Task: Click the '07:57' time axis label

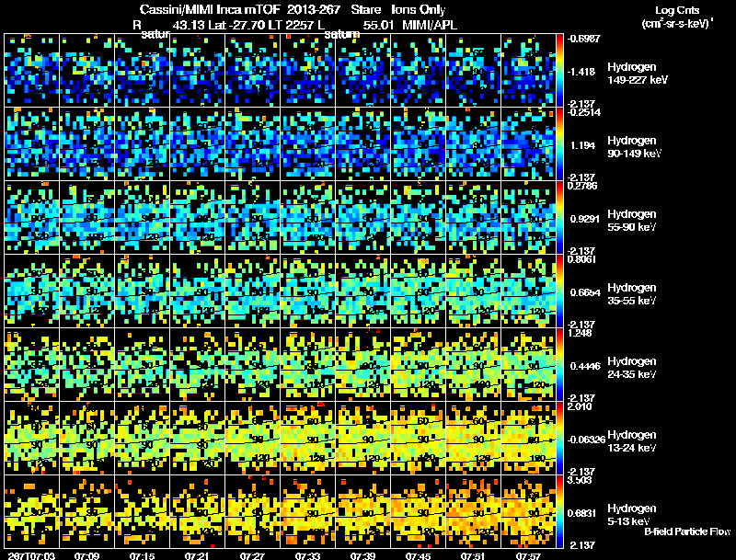Action: (528, 556)
